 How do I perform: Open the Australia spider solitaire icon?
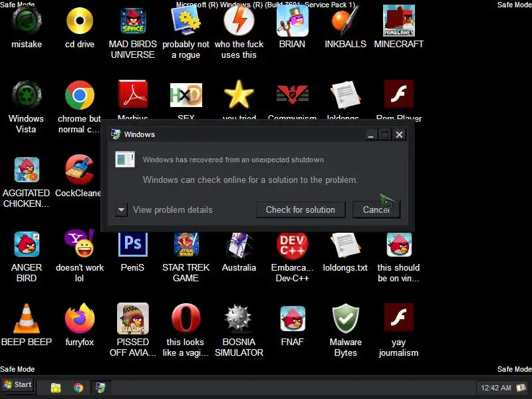pos(239,245)
